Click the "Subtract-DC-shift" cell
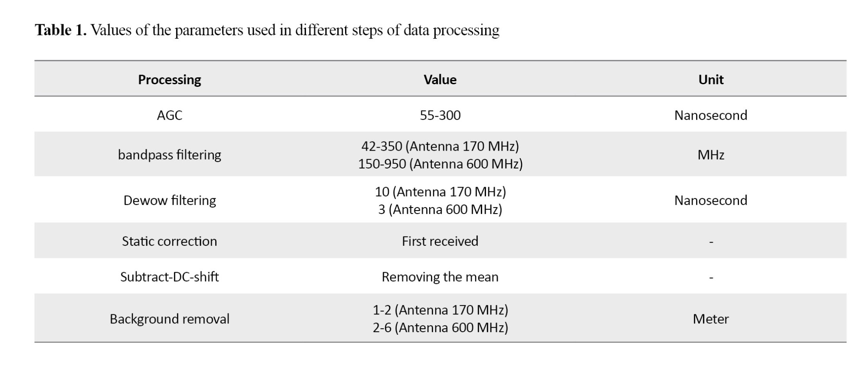The height and width of the screenshot is (379, 868). [169, 277]
